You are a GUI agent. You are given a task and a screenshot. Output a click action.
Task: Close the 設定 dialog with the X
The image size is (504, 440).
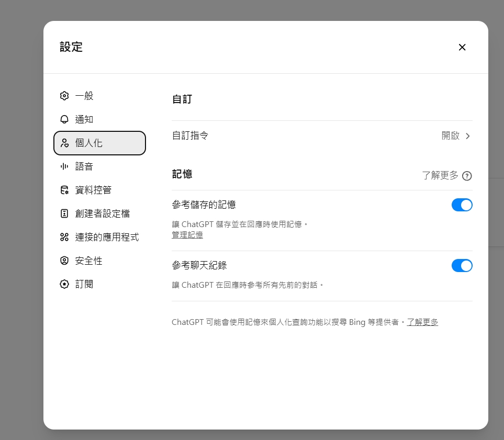[x=462, y=47]
